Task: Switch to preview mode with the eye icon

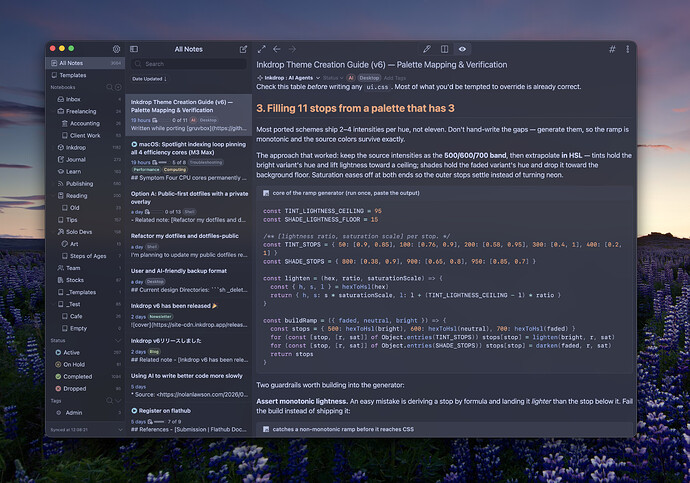Action: (x=462, y=49)
